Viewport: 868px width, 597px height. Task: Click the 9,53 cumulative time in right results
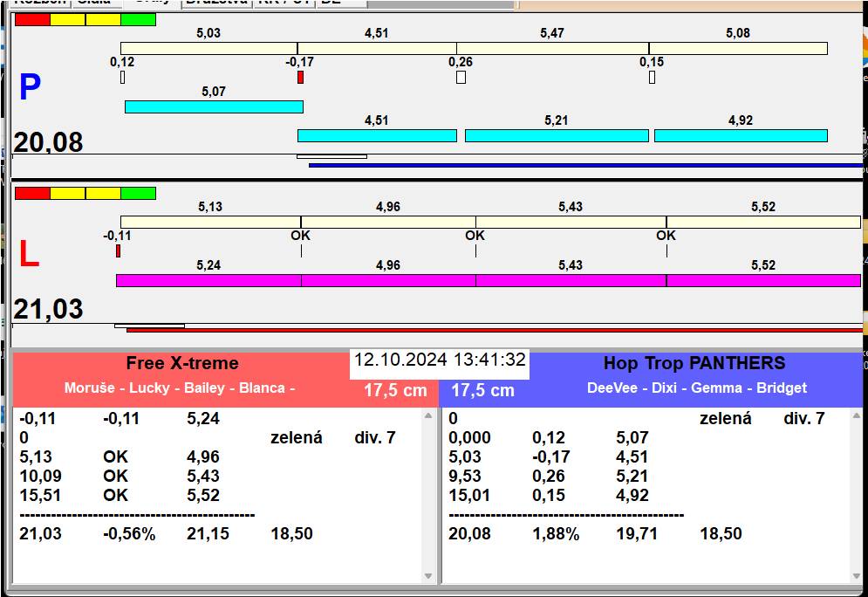[x=464, y=477]
